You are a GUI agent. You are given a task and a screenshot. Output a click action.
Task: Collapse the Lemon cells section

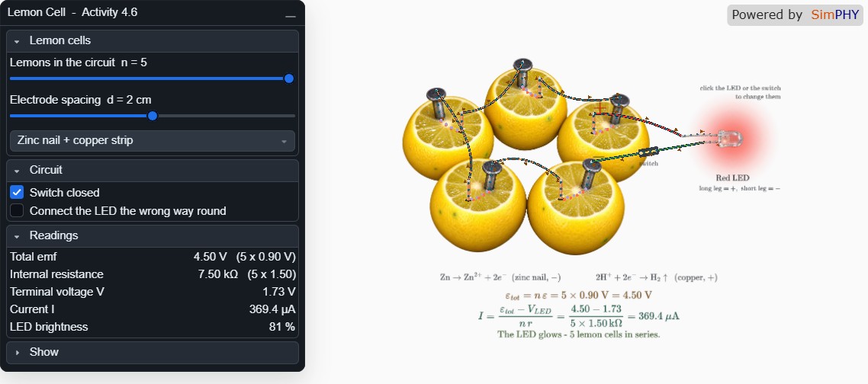153,41
